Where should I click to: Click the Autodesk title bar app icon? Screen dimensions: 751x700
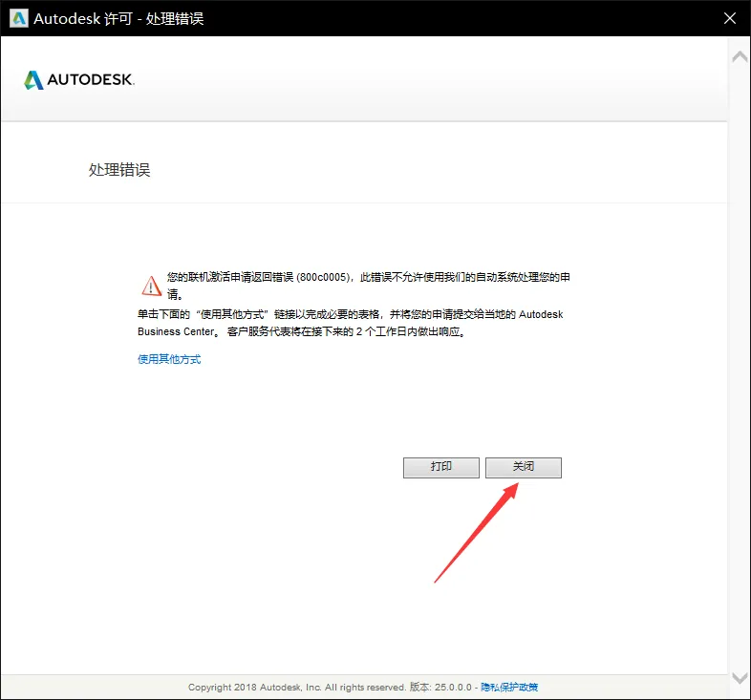coord(19,18)
